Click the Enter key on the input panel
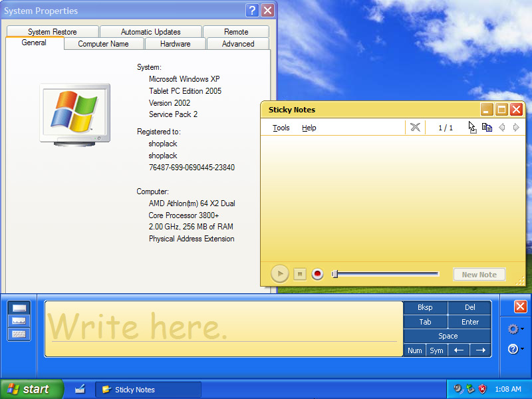The width and height of the screenshot is (532, 399). [x=469, y=322]
